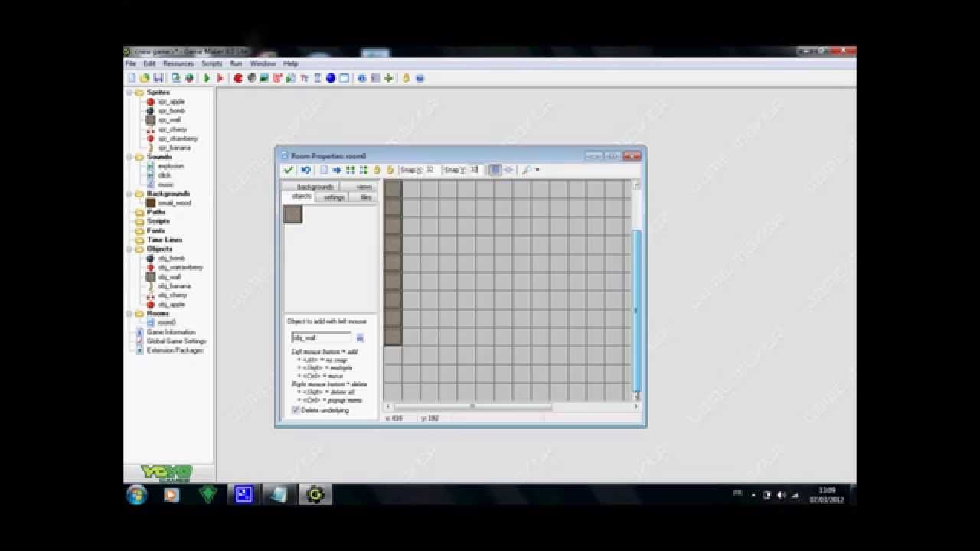Collapse the Backgrounds folder in resource tree
Image resolution: width=980 pixels, height=551 pixels.
pos(129,194)
